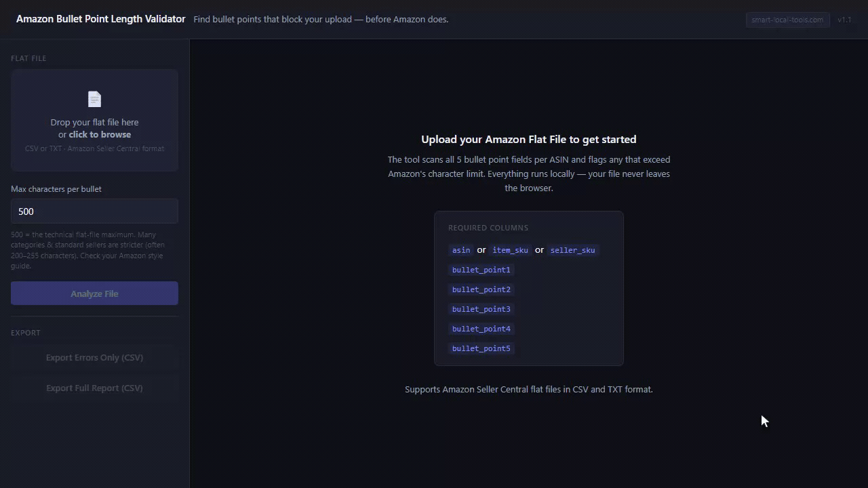Viewport: 868px width, 488px height.
Task: Click the 'bullet_point5' column tag
Action: coord(481,348)
